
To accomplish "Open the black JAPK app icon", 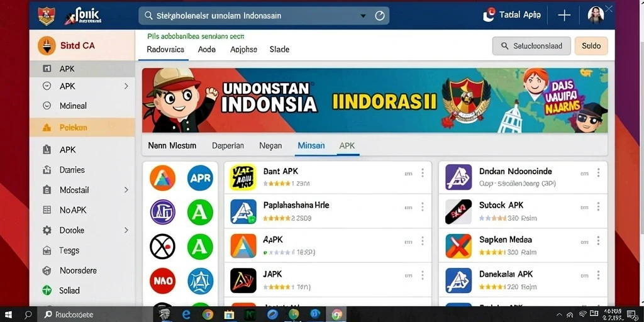I will 243,280.
